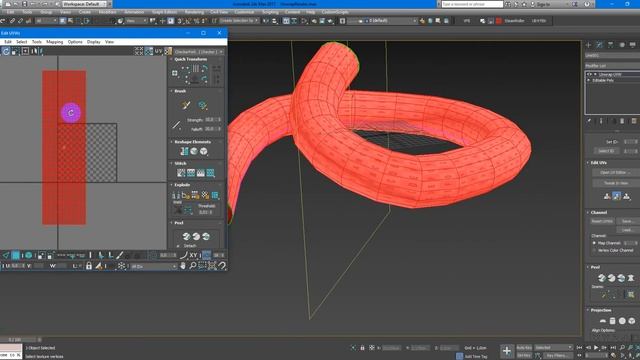The height and width of the screenshot is (360, 640).
Task: Click the Straighten Selection icon under Reshape Elements
Action: (x=184, y=151)
